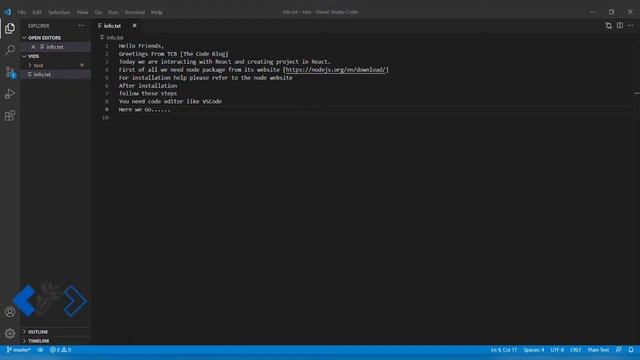Split the editor to the right
The height and width of the screenshot is (360, 640).
pyautogui.click(x=620, y=26)
